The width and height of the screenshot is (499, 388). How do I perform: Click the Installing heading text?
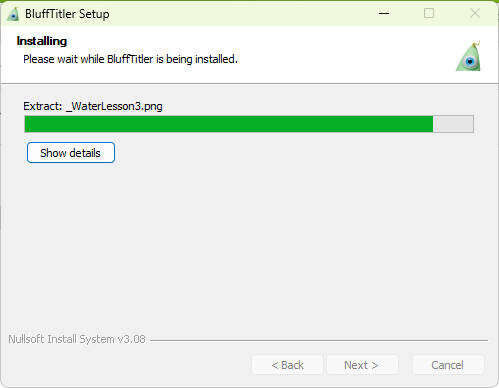coord(42,41)
